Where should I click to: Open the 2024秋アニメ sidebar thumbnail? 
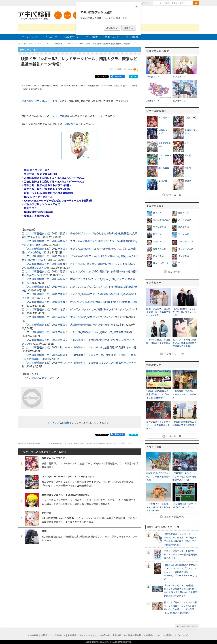pos(185,65)
